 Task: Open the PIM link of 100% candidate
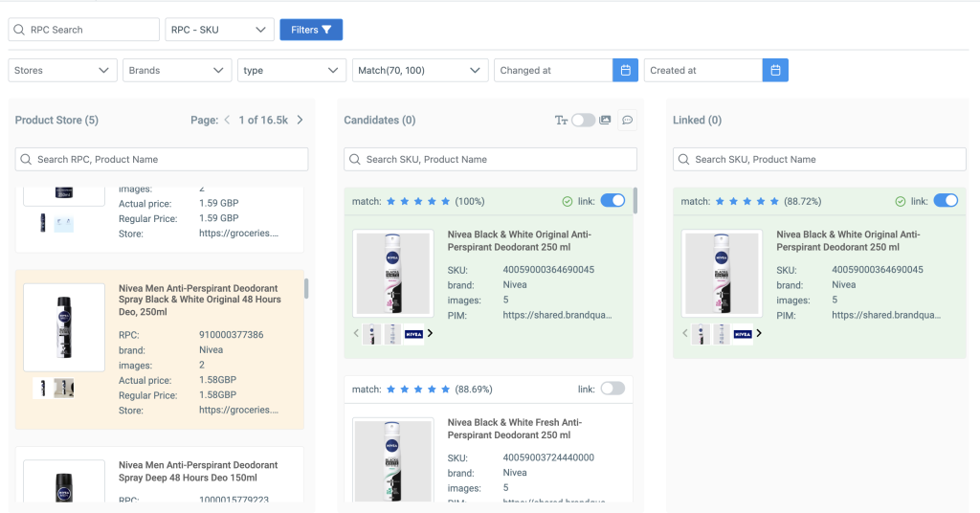(558, 315)
